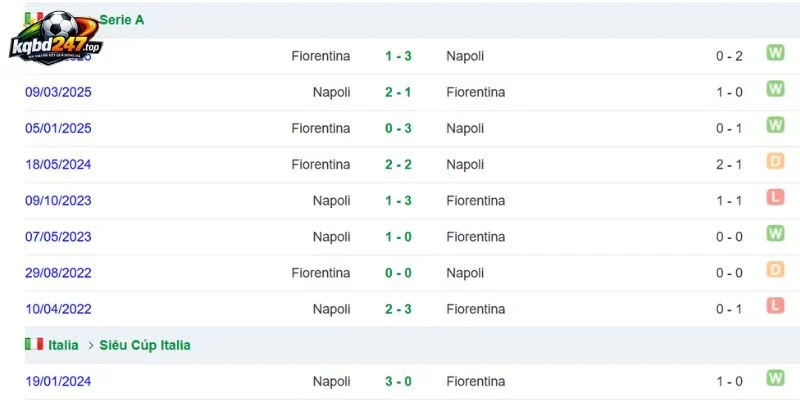Viewport: 800px width, 400px height.
Task: Click the W badge on the 07/05/2023 match
Action: pyautogui.click(x=775, y=234)
